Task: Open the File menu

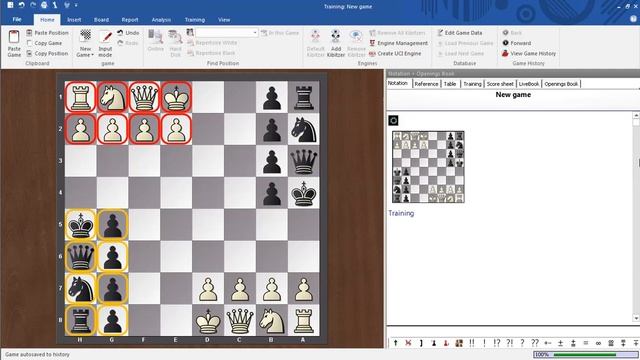Action: tap(17, 20)
